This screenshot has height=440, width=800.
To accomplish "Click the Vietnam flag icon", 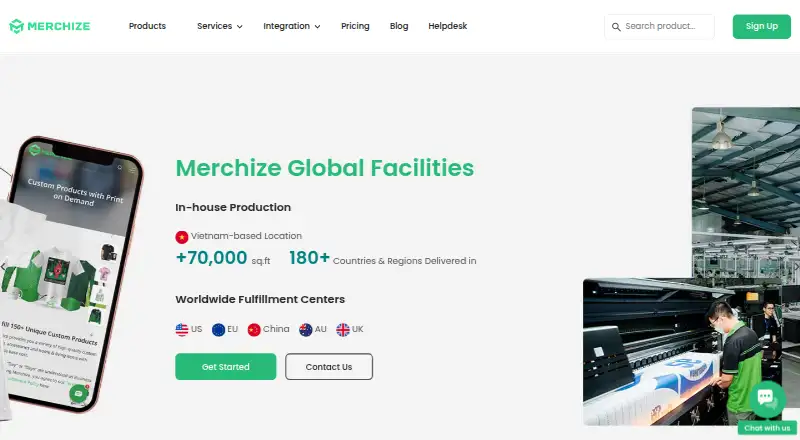I will coord(182,237).
